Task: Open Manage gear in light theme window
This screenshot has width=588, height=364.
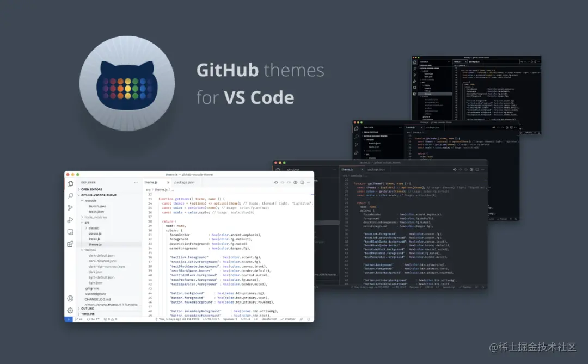Action: (x=70, y=310)
